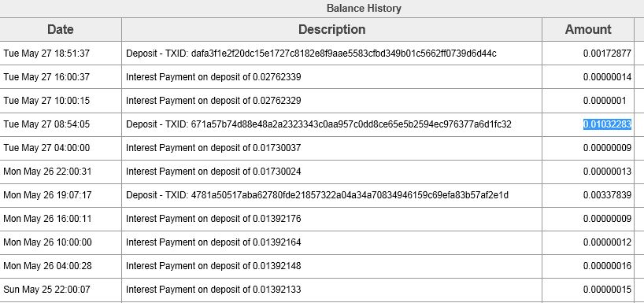Click the Description column header
The height and width of the screenshot is (303, 644).
coord(332,30)
